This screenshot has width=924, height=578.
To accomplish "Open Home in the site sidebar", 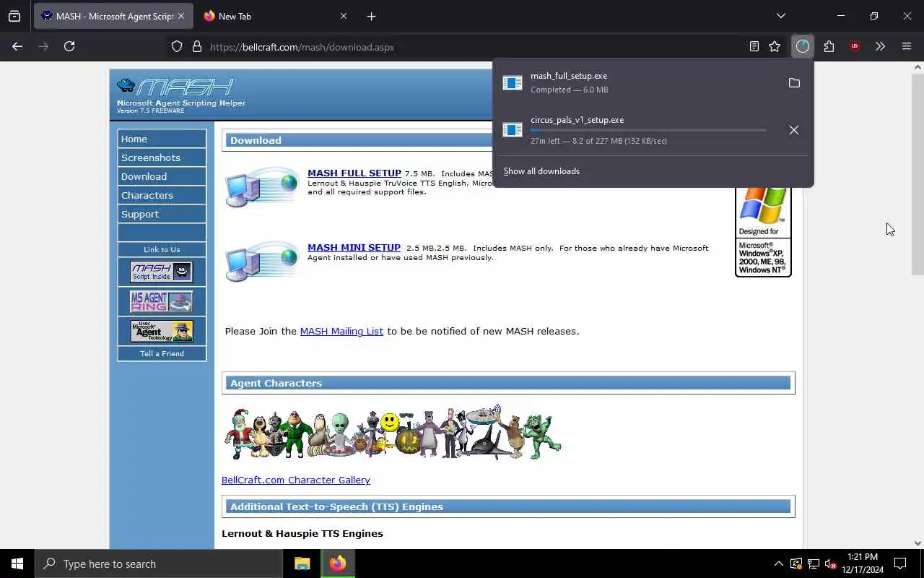I will click(162, 139).
